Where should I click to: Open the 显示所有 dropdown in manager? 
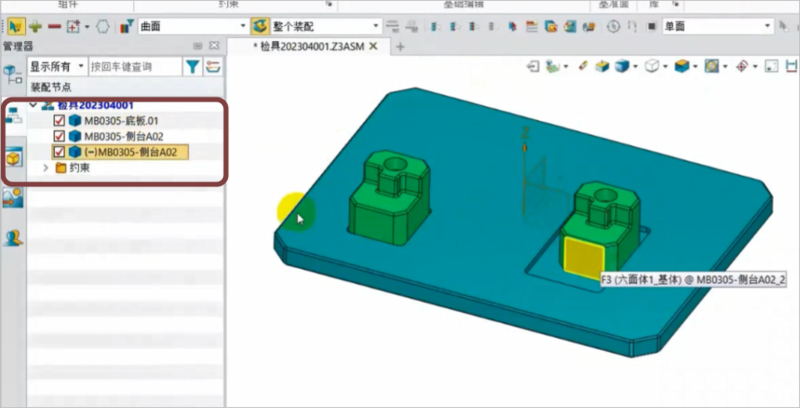point(57,67)
